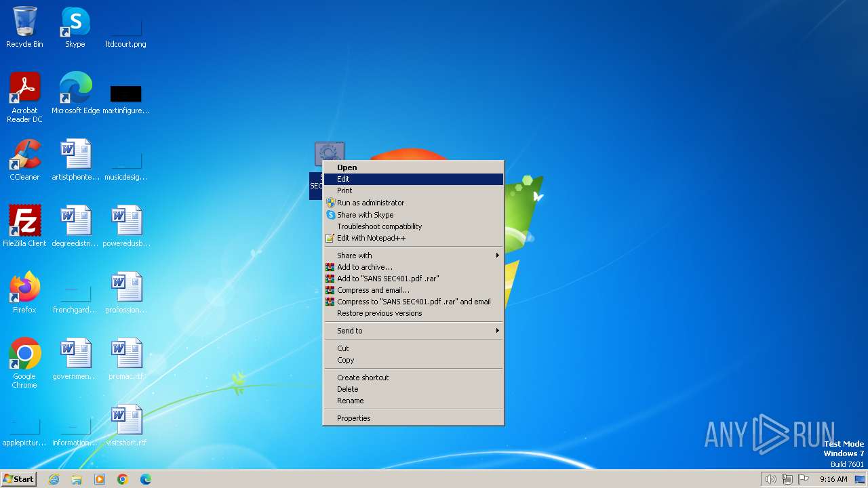Choose Open in the context menu

(x=414, y=167)
